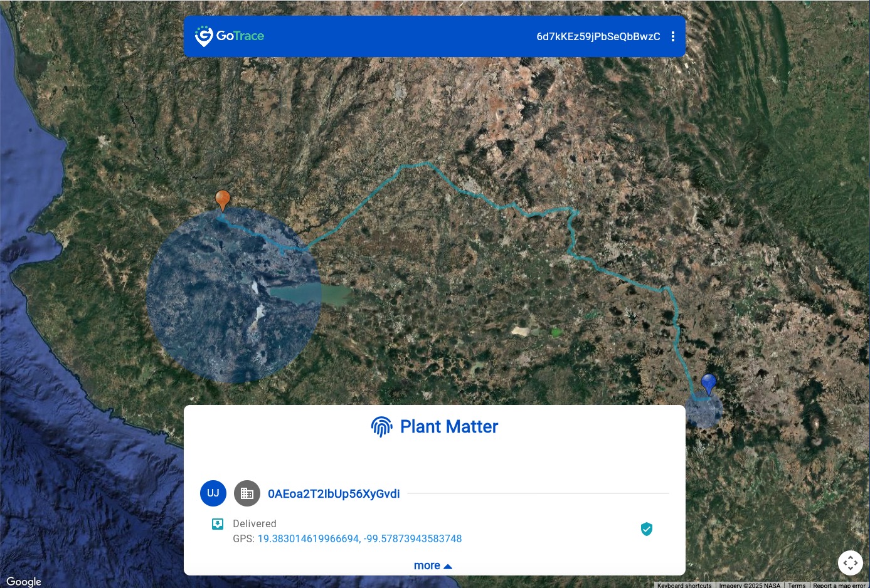Viewport: 870px width, 588px height.
Task: Click the large blue origin radius circle
Action: pyautogui.click(x=233, y=296)
